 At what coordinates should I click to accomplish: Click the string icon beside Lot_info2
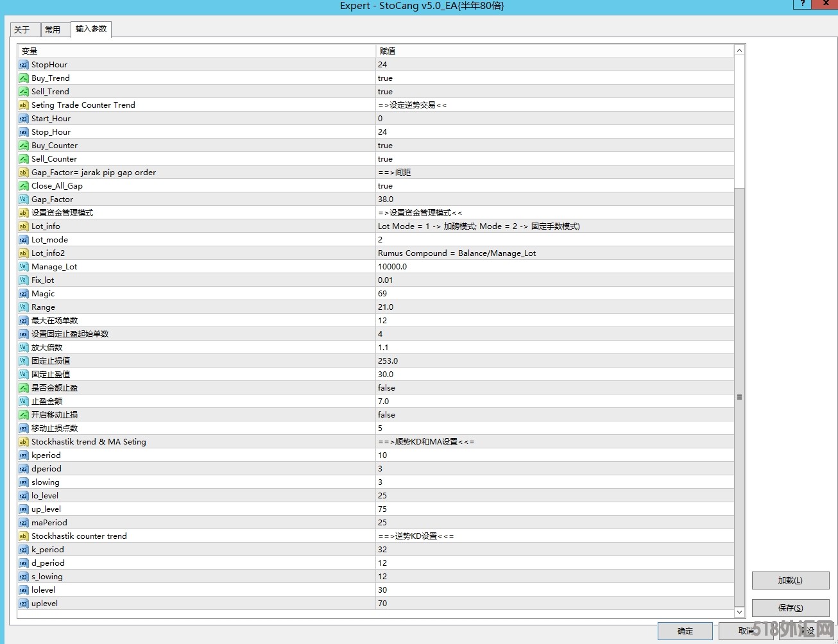point(24,253)
